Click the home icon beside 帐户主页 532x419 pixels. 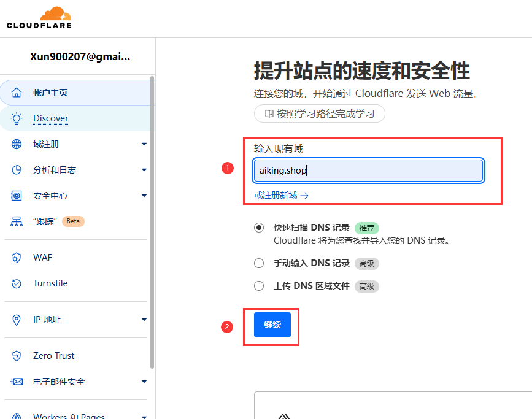click(x=17, y=93)
